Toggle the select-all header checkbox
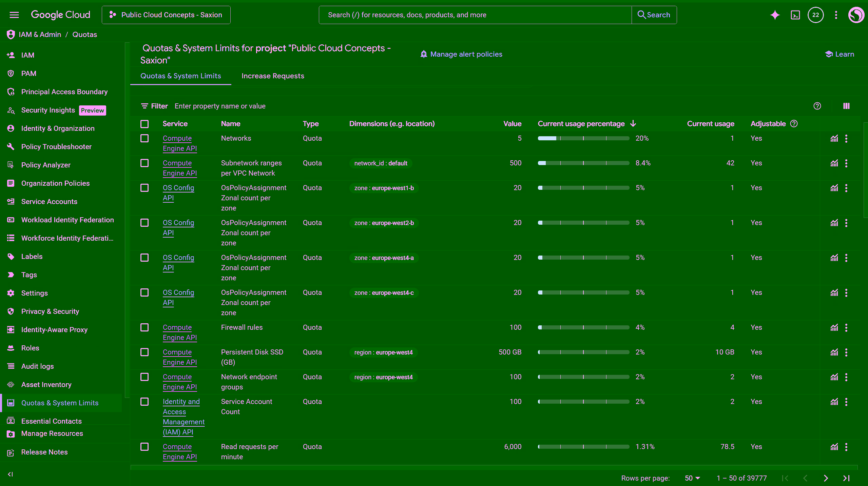 (144, 124)
